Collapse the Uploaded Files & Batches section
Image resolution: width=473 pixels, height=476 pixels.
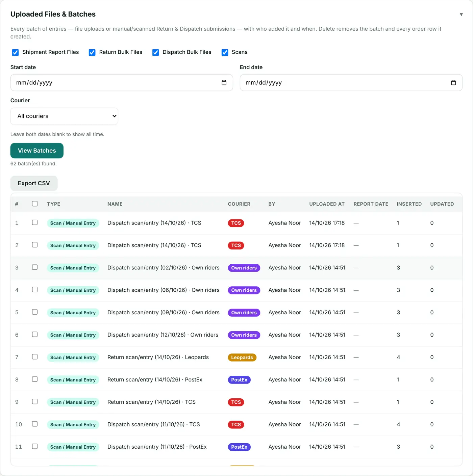click(461, 15)
